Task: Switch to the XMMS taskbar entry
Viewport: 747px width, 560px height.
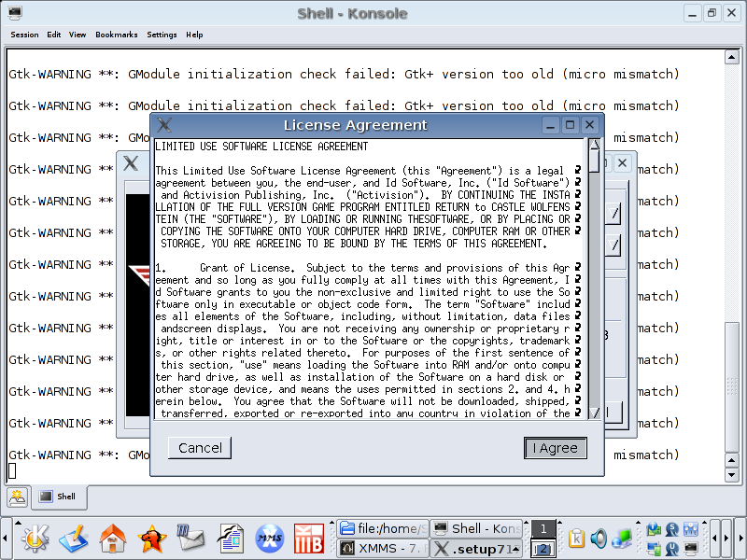Action: click(x=382, y=548)
